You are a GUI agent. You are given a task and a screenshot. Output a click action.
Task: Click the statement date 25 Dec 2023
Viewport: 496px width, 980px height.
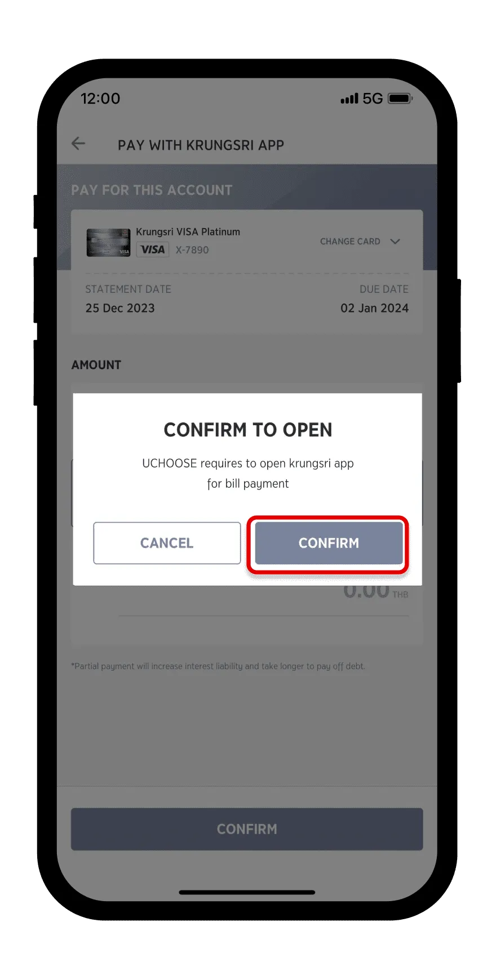coord(120,308)
